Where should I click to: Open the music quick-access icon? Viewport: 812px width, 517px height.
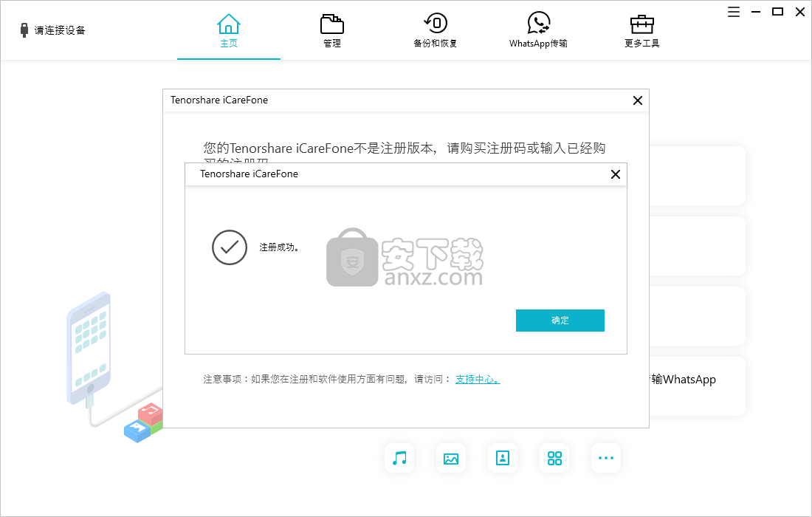tap(399, 458)
